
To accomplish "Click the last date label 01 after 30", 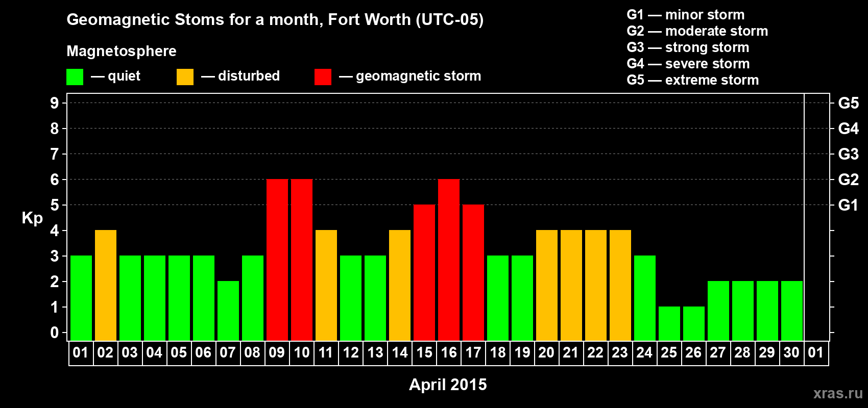I will point(816,352).
